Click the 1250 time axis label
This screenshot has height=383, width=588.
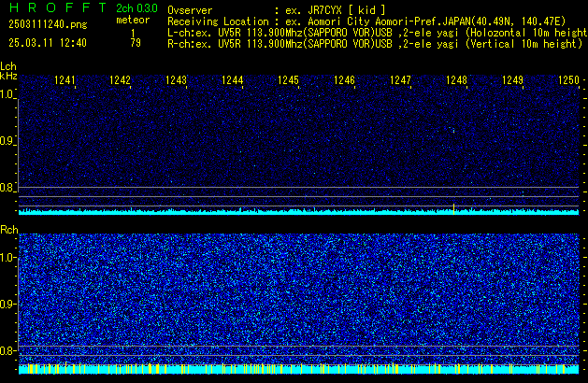click(568, 80)
